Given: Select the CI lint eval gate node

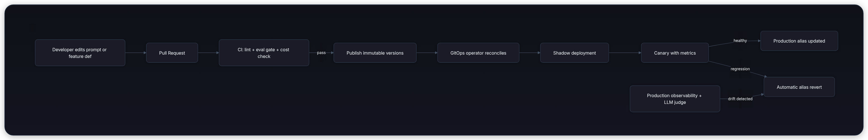Looking at the screenshot, I should point(264,53).
